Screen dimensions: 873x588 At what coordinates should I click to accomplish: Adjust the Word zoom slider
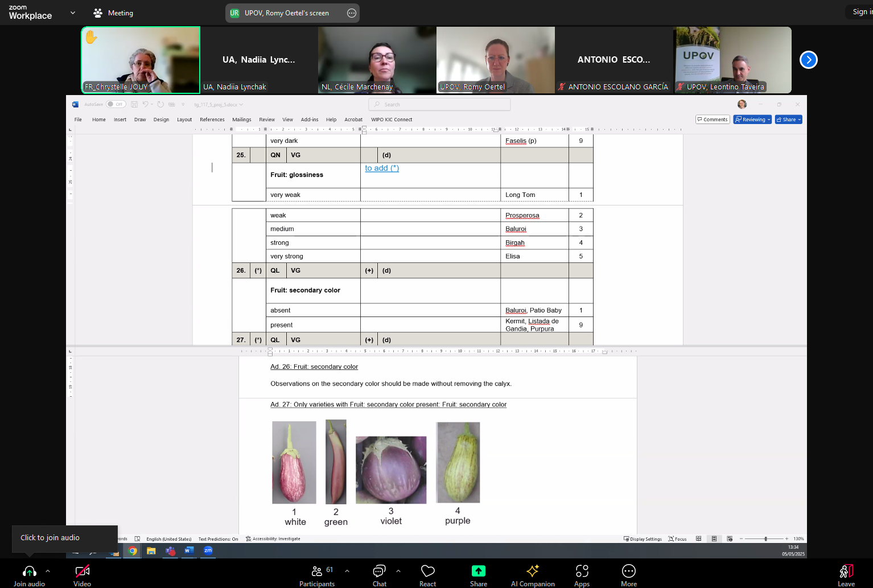point(765,538)
